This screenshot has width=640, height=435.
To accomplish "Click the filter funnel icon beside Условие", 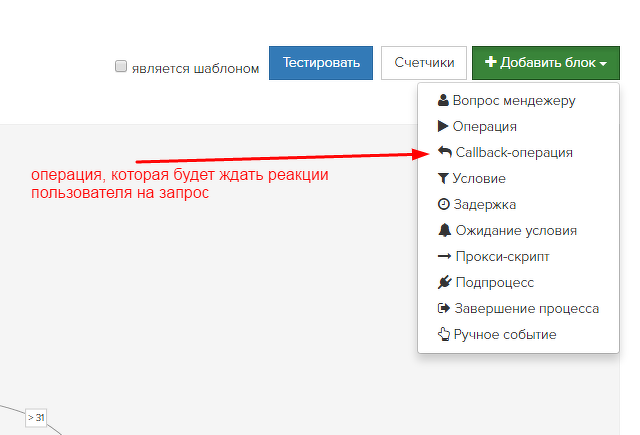I will click(443, 178).
